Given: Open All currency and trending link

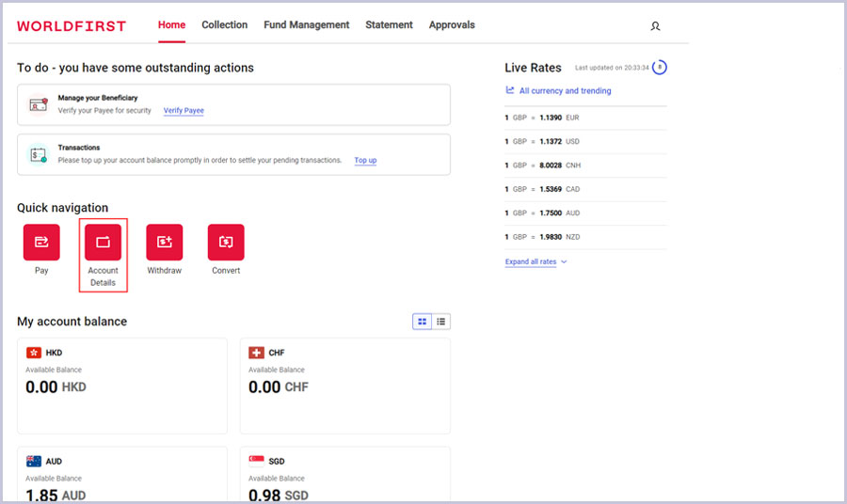Looking at the screenshot, I should point(565,91).
